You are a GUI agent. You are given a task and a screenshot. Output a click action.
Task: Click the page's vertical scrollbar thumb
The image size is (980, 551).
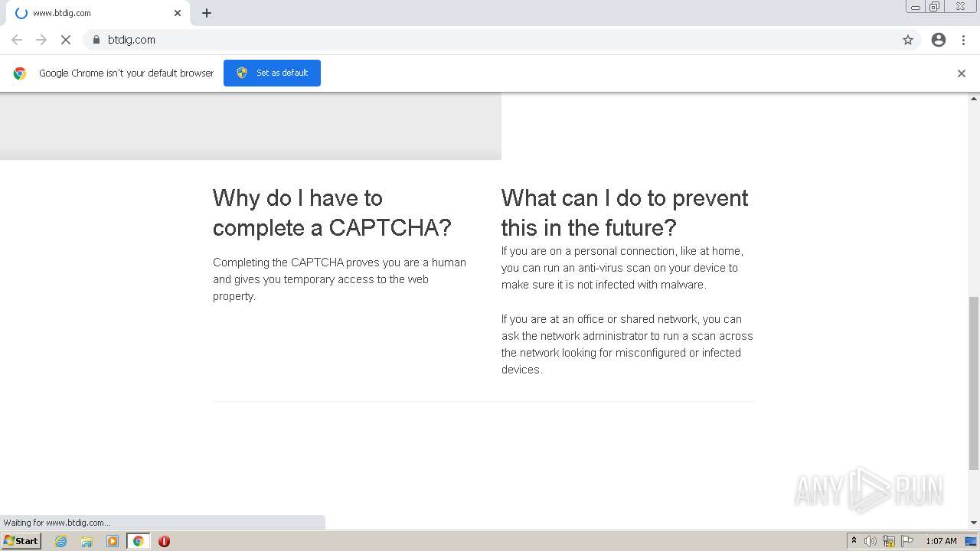point(974,383)
